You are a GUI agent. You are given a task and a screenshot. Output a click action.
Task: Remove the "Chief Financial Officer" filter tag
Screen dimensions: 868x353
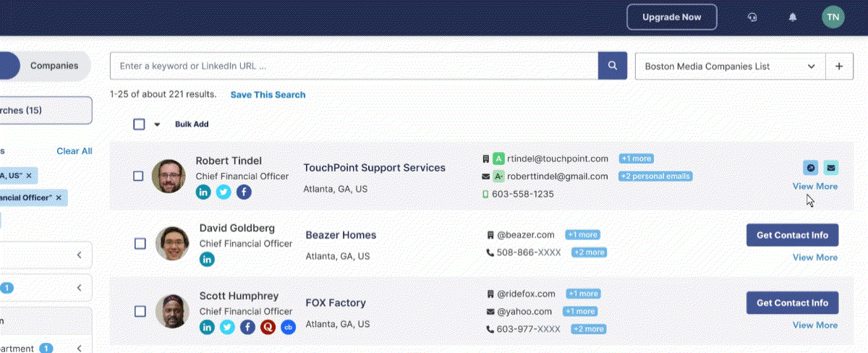pyautogui.click(x=59, y=197)
